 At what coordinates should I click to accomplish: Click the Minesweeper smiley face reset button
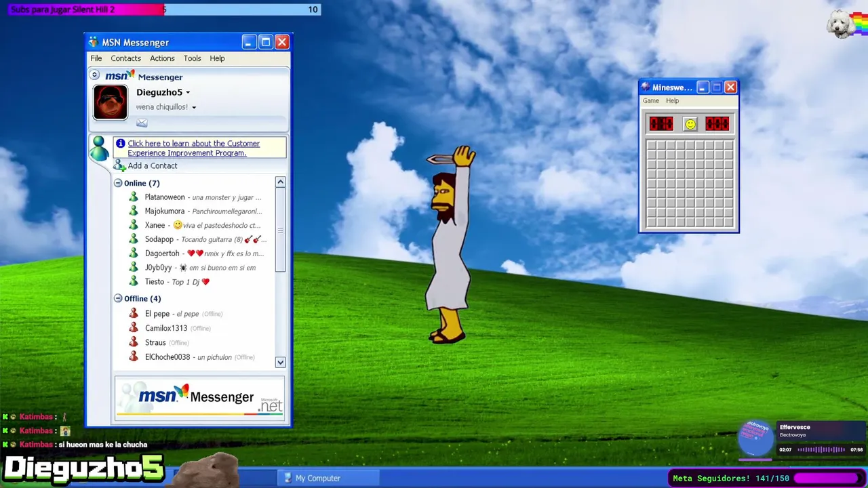(x=690, y=124)
